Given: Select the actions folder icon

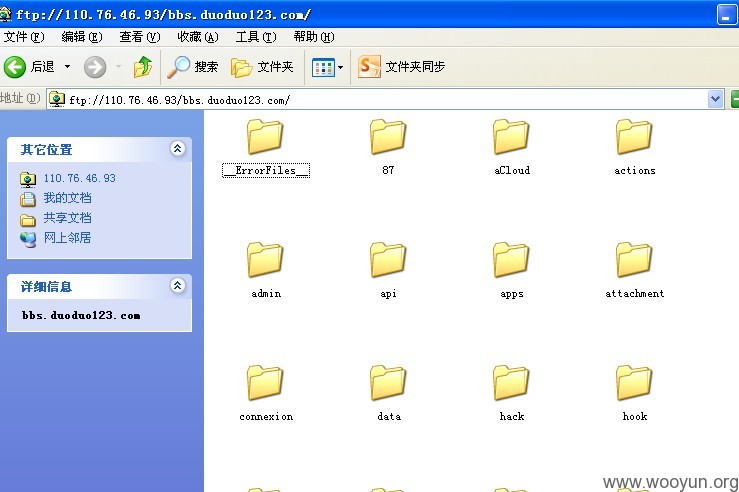Looking at the screenshot, I should [634, 137].
